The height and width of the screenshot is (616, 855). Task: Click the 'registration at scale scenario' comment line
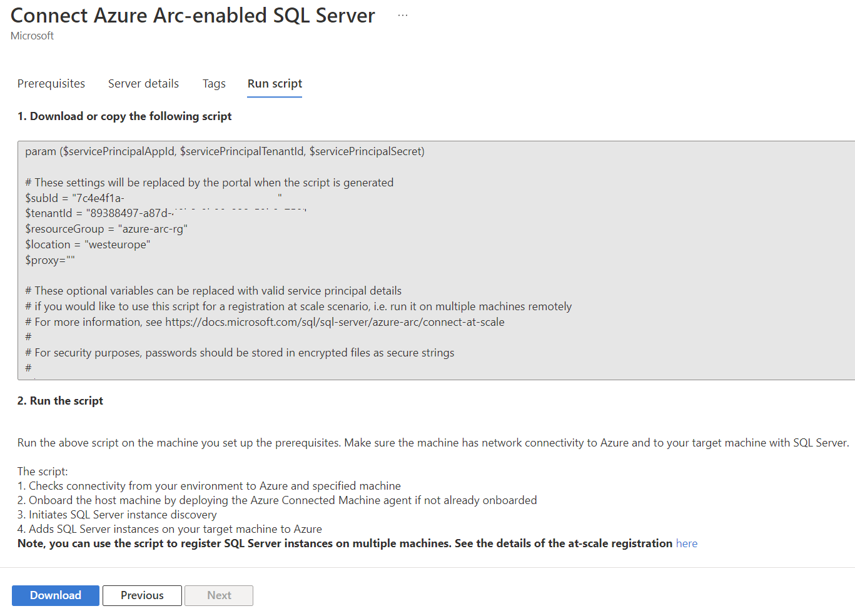298,306
